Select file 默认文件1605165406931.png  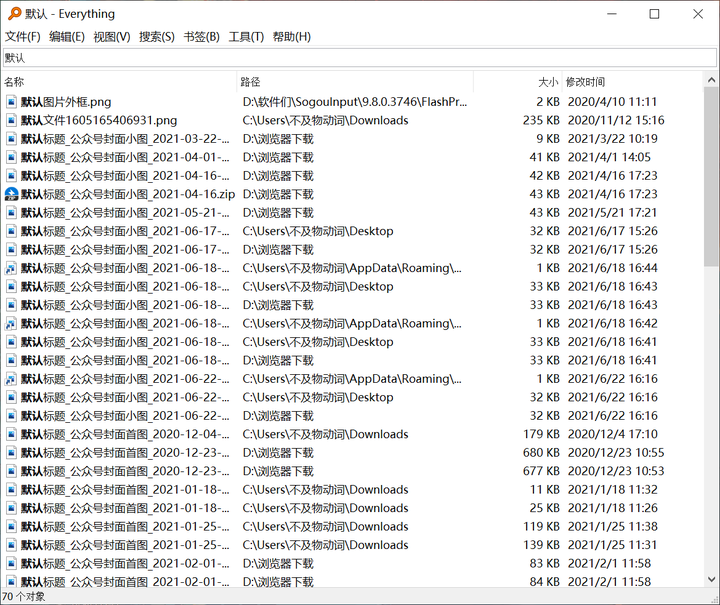click(x=99, y=120)
